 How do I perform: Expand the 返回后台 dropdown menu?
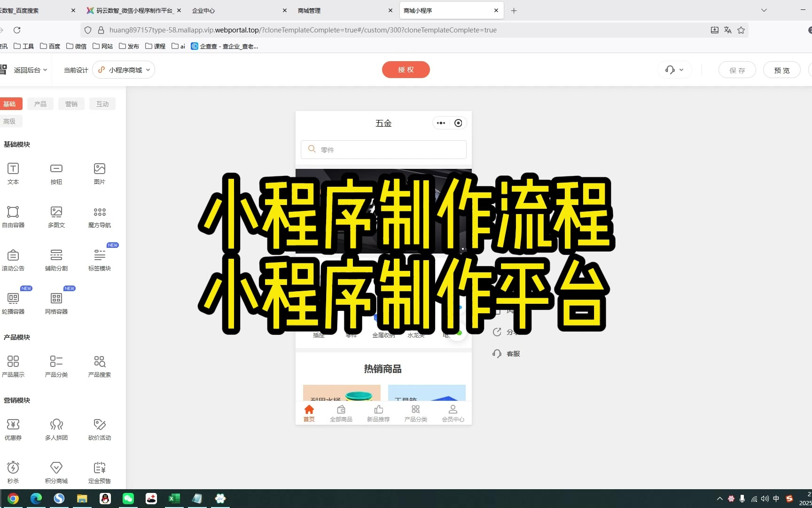pyautogui.click(x=30, y=70)
